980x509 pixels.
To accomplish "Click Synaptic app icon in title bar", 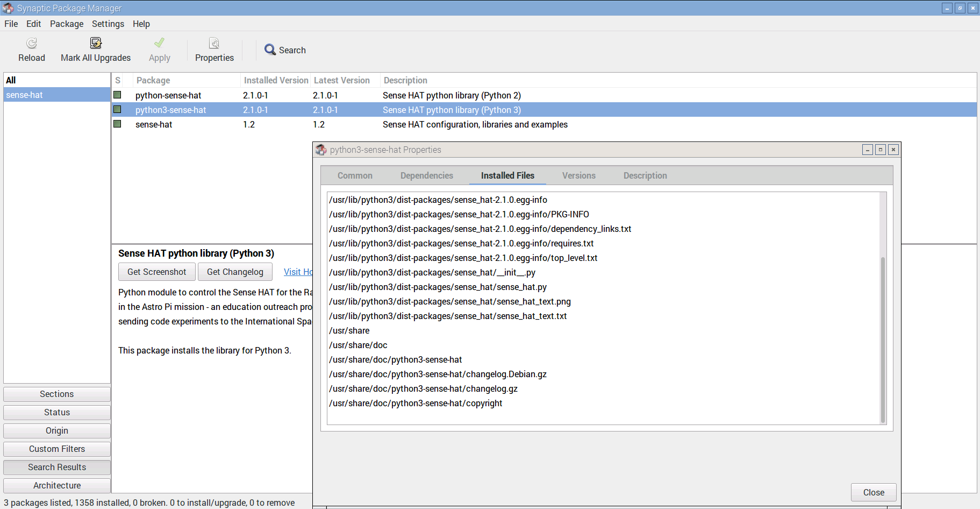I will (8, 8).
